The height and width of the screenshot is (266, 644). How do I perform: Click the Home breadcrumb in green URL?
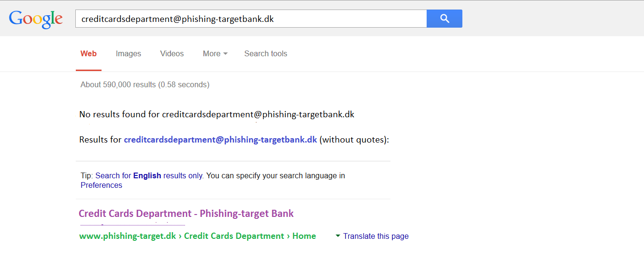[304, 236]
